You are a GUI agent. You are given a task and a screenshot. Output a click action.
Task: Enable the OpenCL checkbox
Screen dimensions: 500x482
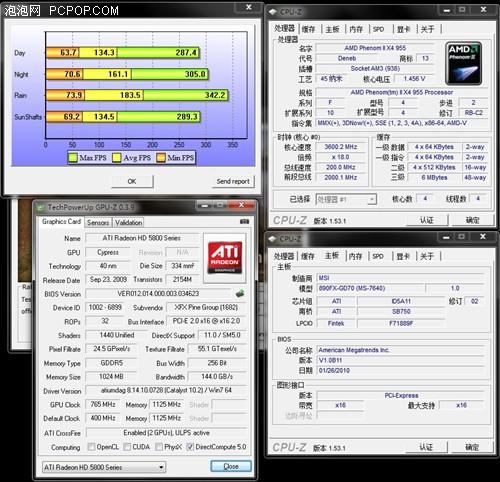(91, 447)
